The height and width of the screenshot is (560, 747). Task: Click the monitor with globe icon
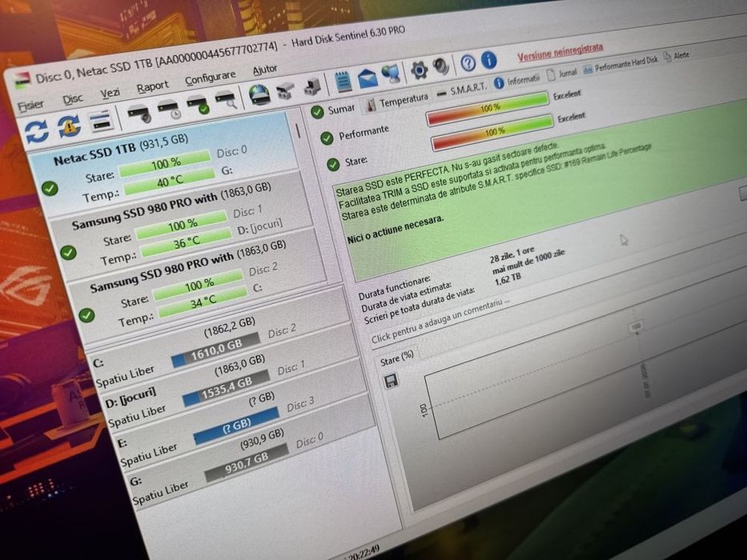[392, 74]
